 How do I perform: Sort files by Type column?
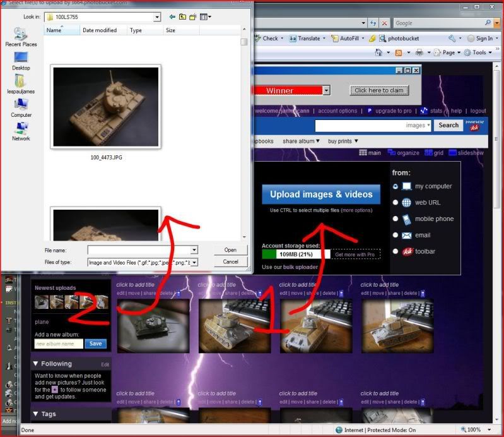point(144,30)
